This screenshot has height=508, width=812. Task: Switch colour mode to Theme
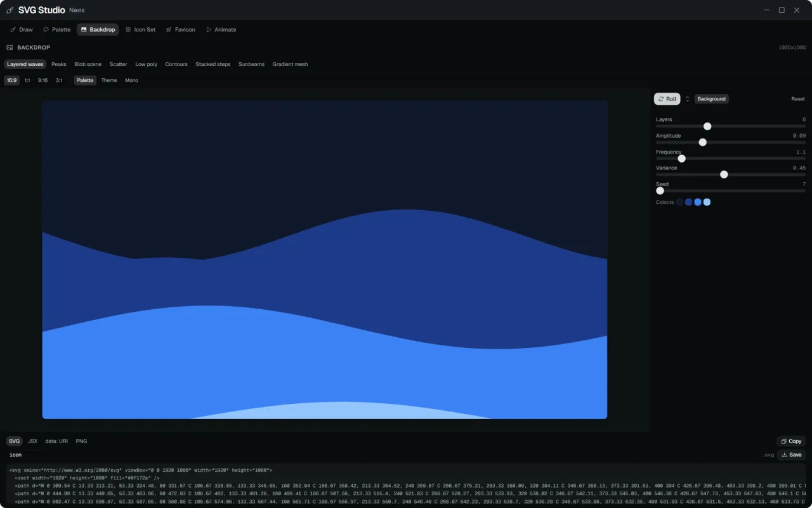109,81
